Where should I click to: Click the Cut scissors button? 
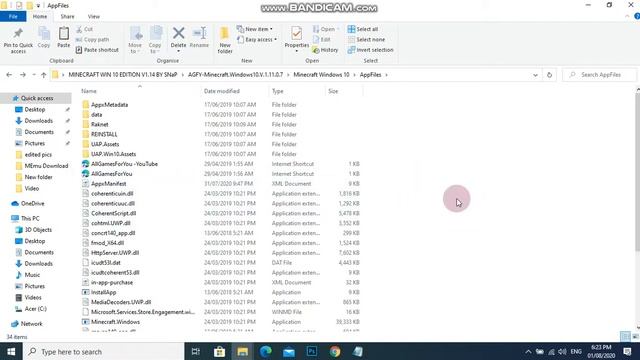[84, 29]
